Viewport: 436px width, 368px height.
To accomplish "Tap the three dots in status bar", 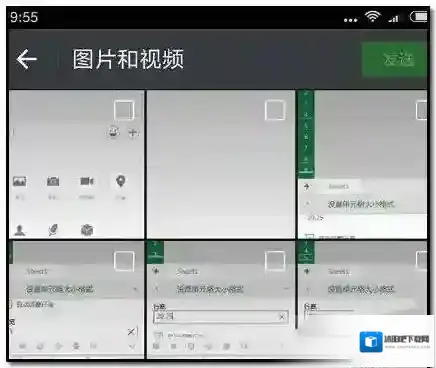I will pyautogui.click(x=351, y=20).
